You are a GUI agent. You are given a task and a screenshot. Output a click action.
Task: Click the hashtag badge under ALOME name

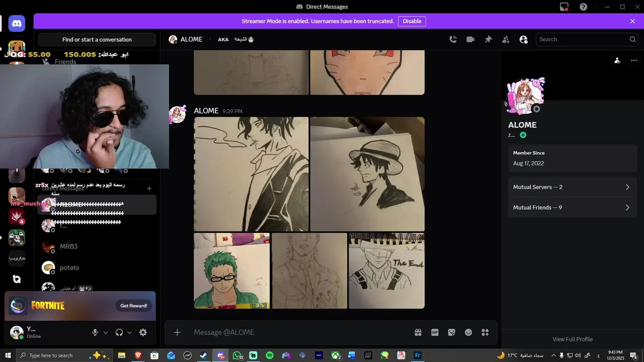(523, 135)
